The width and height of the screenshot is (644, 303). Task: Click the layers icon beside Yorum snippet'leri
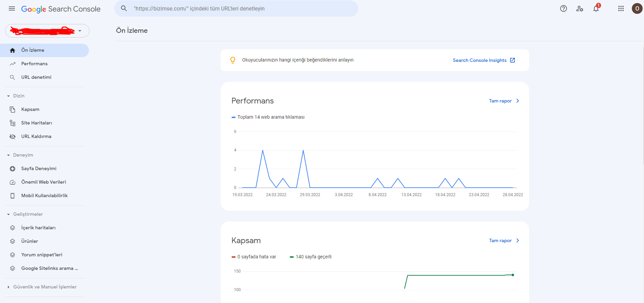coord(13,255)
